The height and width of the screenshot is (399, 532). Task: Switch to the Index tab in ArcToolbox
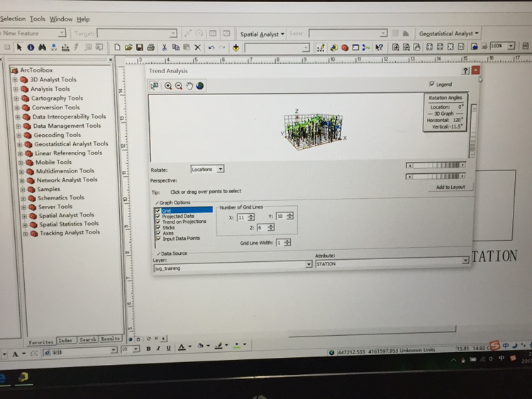point(65,340)
